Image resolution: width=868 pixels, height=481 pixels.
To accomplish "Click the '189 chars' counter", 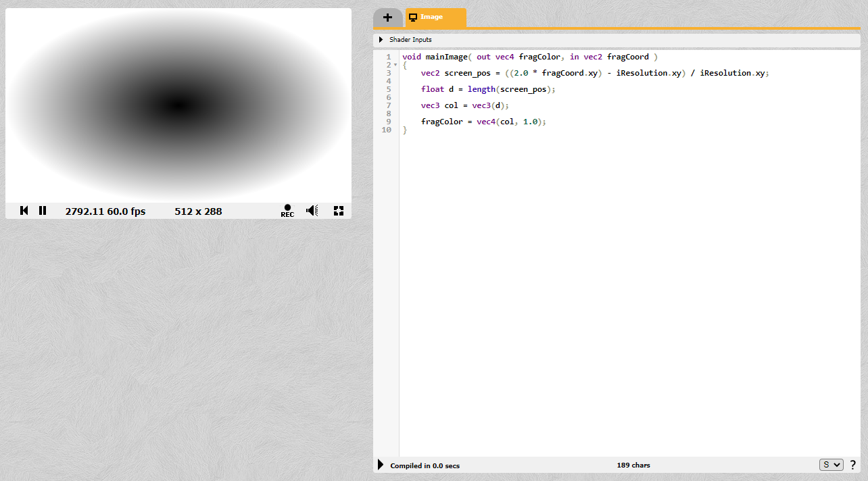I will tap(633, 465).
